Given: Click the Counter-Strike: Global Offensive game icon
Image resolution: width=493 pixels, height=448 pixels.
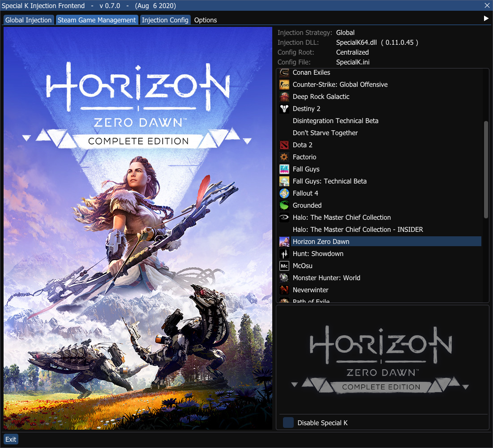Looking at the screenshot, I should coord(284,85).
